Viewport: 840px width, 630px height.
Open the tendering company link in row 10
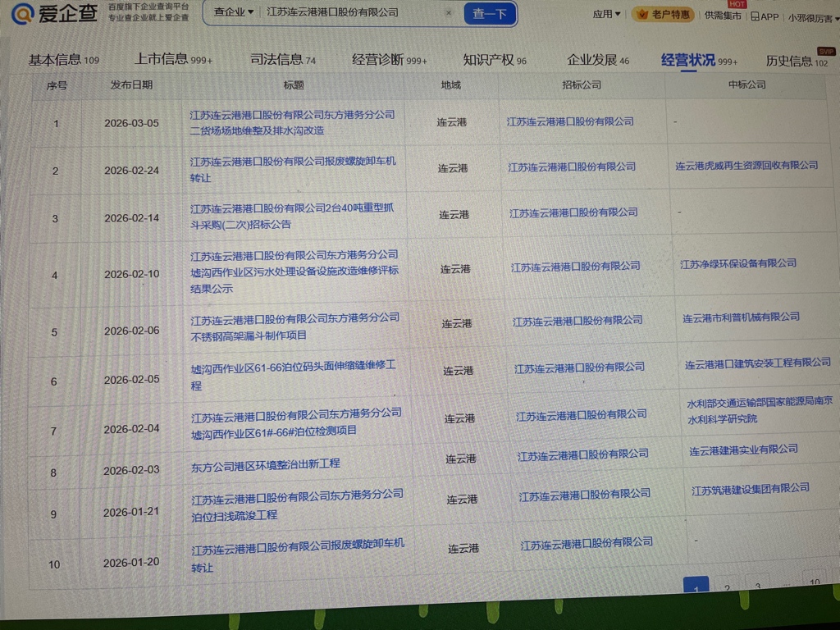(x=587, y=544)
